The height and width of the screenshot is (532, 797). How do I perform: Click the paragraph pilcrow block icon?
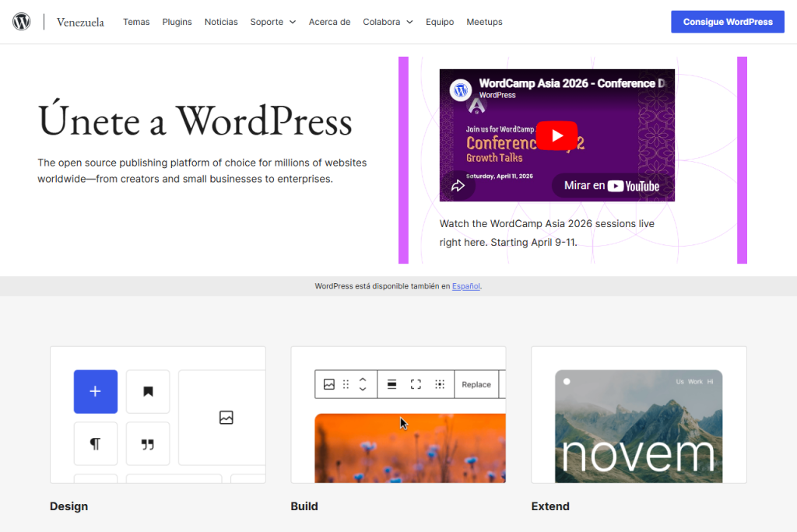tap(96, 443)
